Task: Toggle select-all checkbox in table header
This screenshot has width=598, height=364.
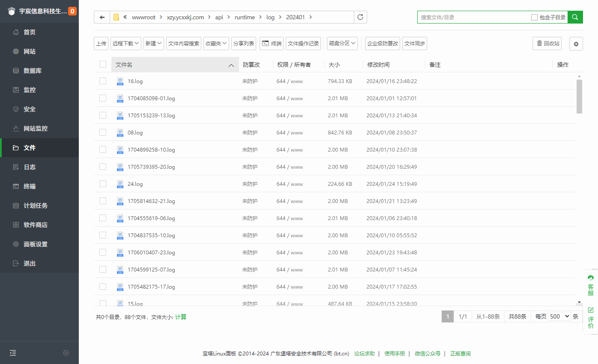Action: pos(103,64)
